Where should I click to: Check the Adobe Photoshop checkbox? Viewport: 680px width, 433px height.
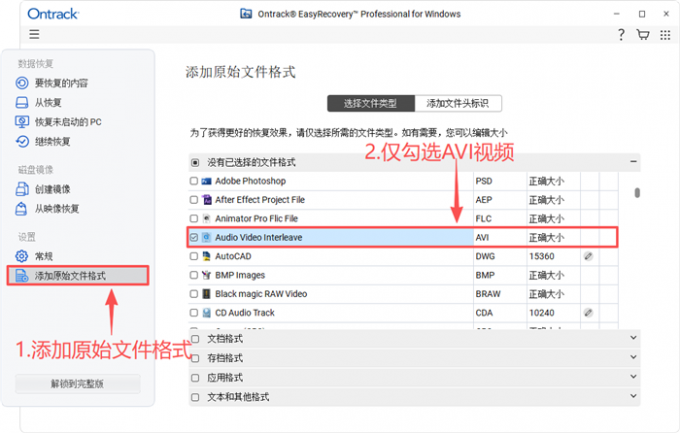pos(194,181)
